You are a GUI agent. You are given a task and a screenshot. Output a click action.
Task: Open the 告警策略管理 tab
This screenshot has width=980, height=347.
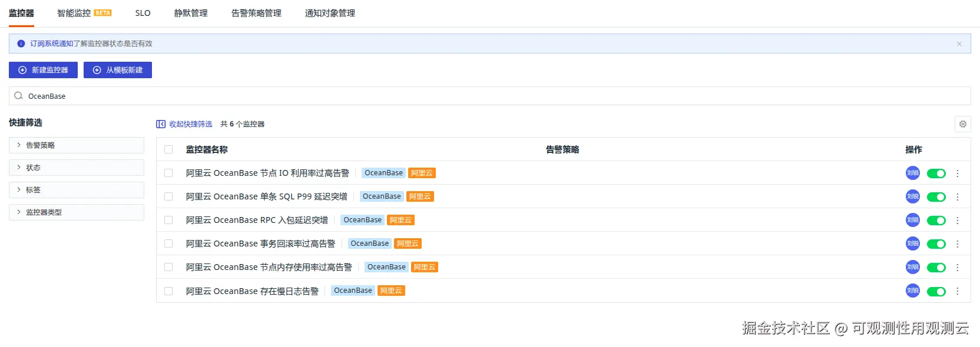coord(256,13)
